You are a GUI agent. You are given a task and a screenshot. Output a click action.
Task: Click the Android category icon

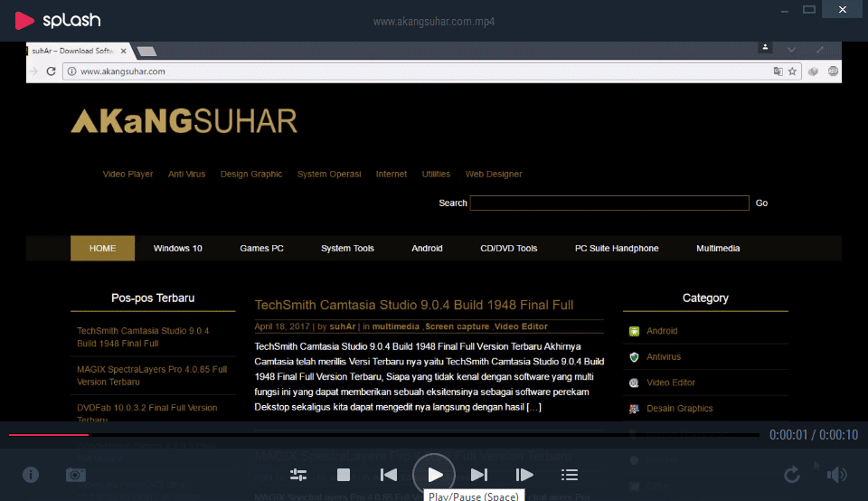point(635,331)
